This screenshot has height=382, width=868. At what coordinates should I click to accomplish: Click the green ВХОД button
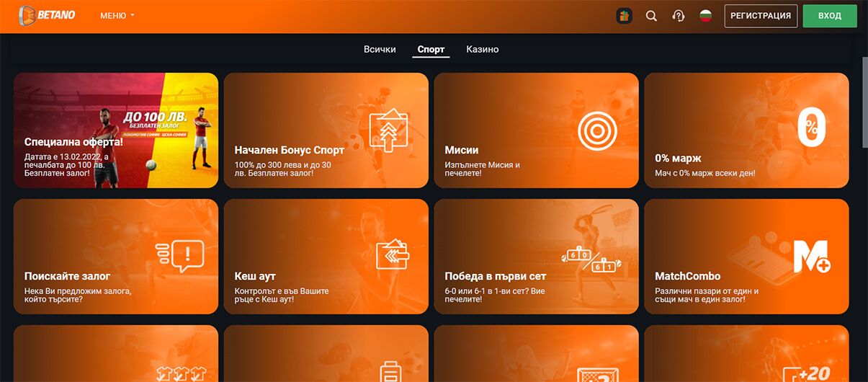point(830,16)
